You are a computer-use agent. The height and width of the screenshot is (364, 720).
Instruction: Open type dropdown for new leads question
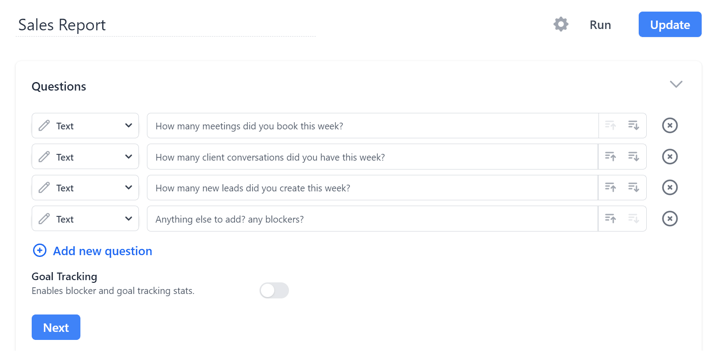coord(85,188)
